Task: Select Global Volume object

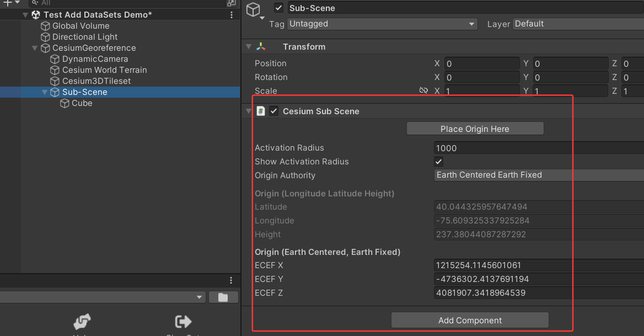Action: [x=80, y=26]
